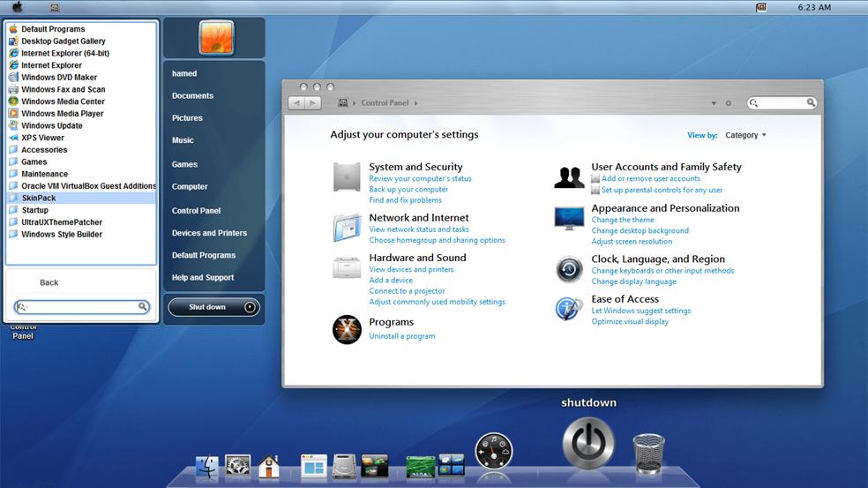Click the Home icon in the dock

[269, 467]
